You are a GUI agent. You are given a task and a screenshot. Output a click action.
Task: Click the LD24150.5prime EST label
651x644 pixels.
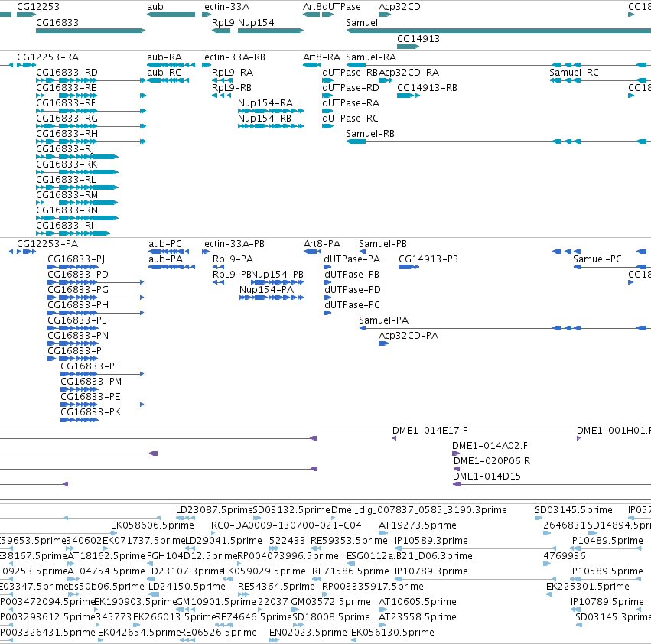click(187, 587)
